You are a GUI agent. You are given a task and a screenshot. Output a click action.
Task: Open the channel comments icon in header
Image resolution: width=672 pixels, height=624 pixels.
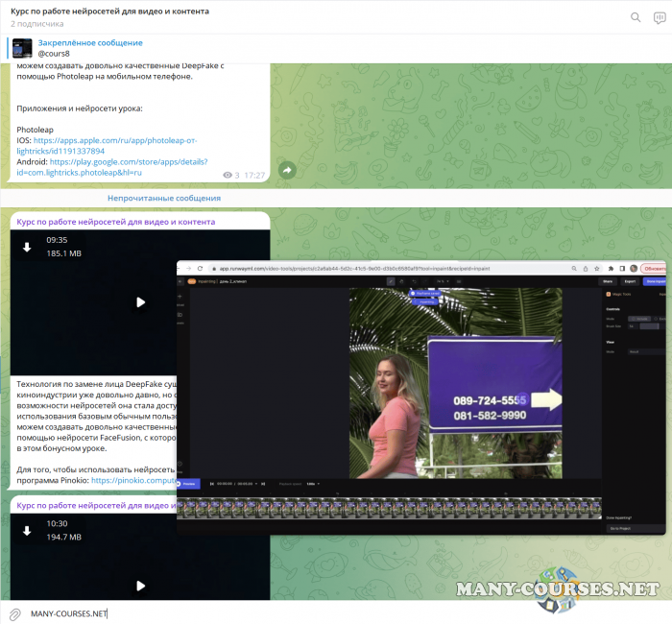click(660, 16)
